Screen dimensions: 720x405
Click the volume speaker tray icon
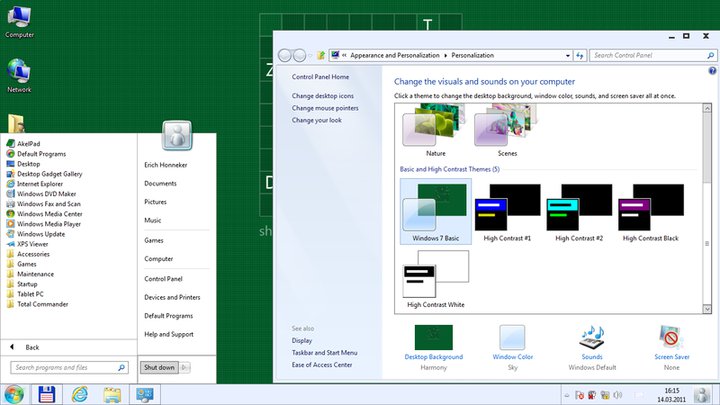click(x=618, y=395)
